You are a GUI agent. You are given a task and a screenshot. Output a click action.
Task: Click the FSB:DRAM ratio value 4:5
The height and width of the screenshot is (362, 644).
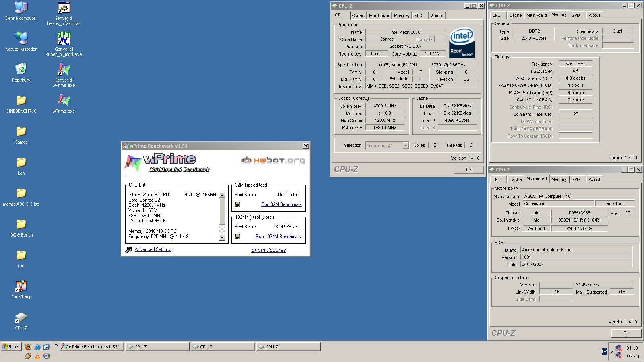[576, 71]
